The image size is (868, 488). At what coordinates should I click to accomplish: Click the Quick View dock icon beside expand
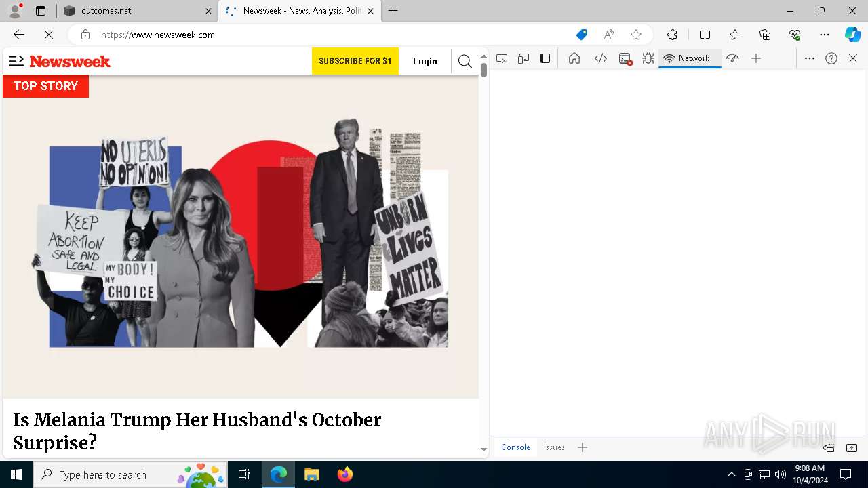pyautogui.click(x=829, y=447)
